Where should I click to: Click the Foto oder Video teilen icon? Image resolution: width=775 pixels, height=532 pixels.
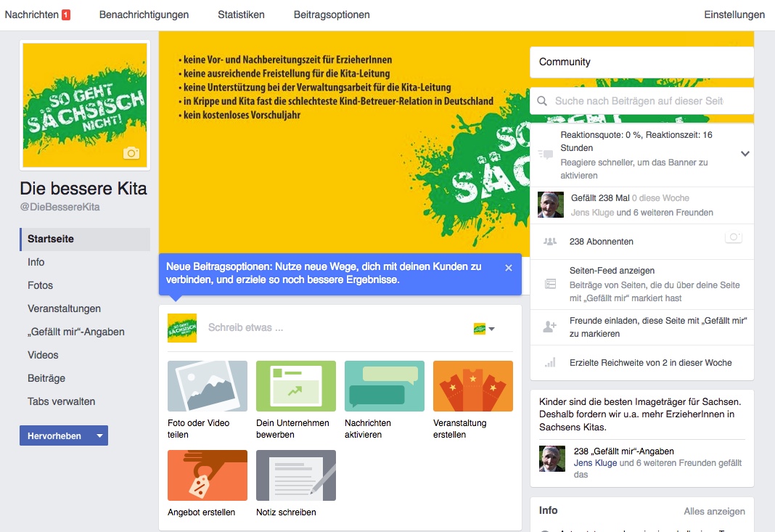point(207,386)
